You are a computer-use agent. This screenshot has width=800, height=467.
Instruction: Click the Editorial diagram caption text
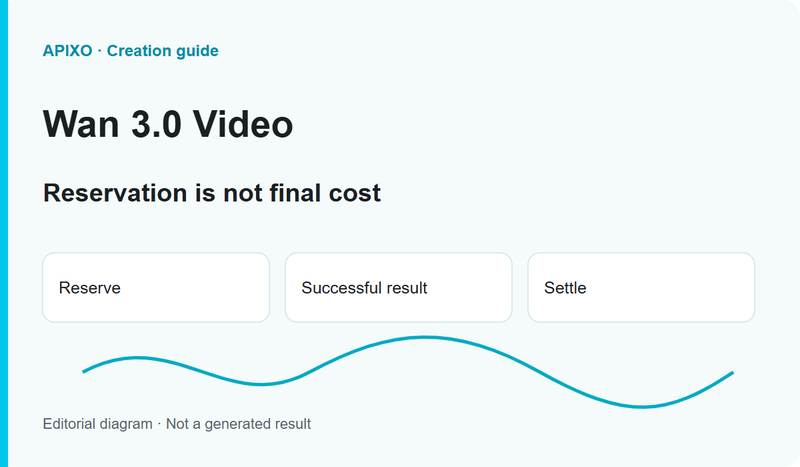click(97, 424)
